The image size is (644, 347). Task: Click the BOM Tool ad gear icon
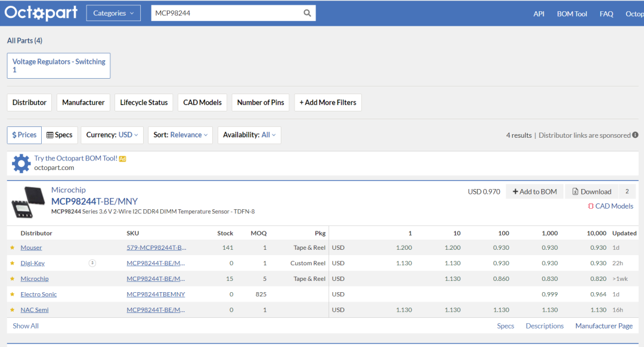tap(21, 163)
